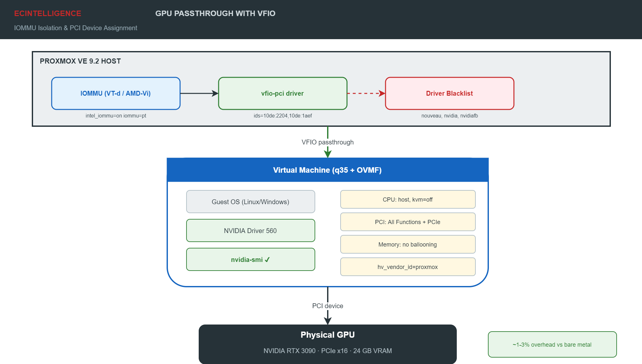The width and height of the screenshot is (642, 364).
Task: Click the NVIDIA RTX 3090 specs line
Action: [328, 351]
